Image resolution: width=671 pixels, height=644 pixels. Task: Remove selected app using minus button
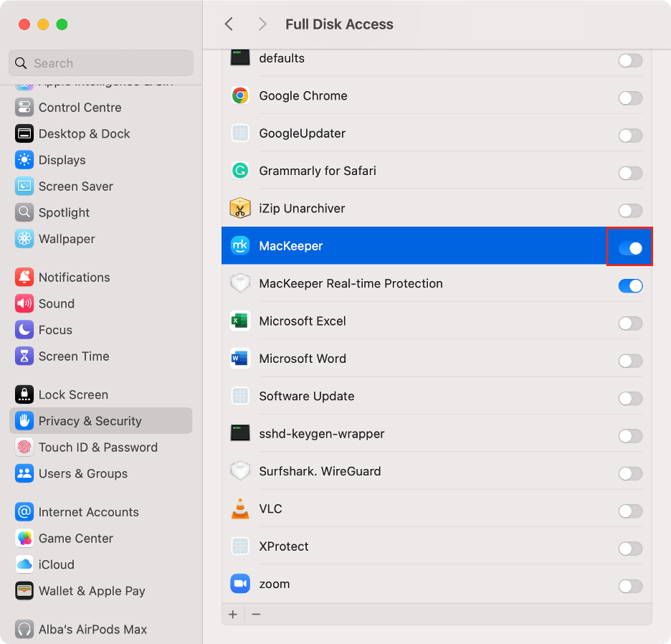[x=256, y=614]
